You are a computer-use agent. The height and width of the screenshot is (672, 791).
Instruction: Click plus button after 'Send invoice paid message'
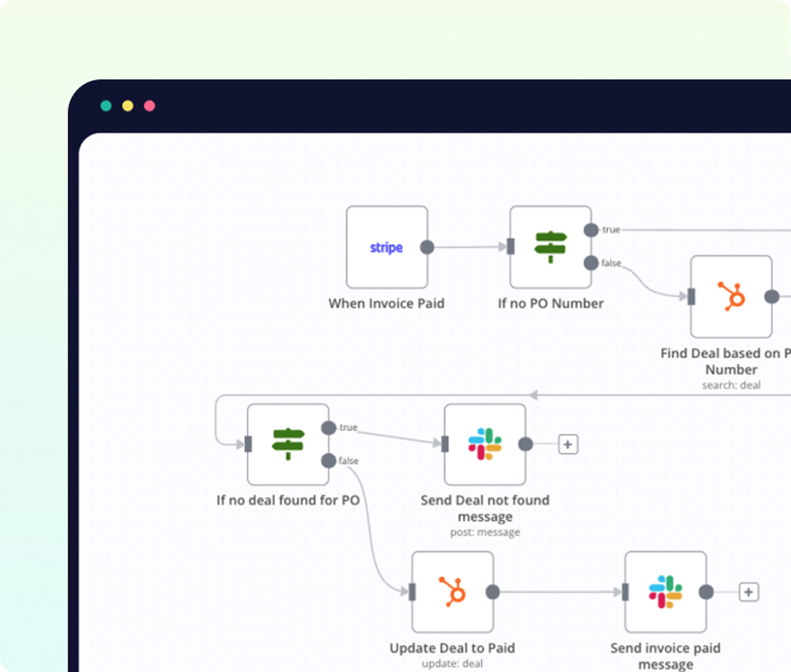[x=748, y=592]
